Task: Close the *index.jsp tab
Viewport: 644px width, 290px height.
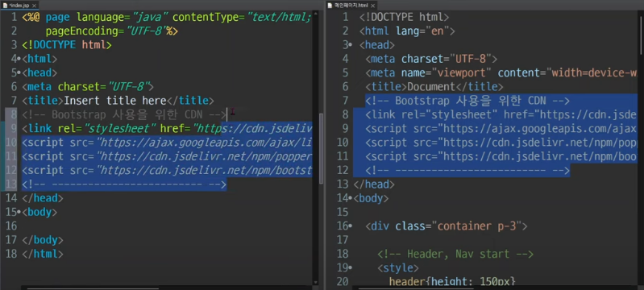Action: coord(34,6)
